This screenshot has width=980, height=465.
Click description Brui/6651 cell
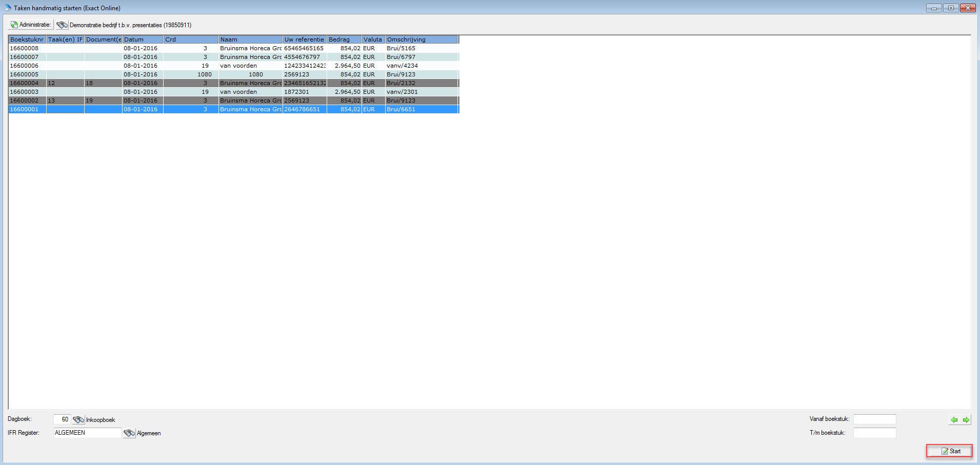pyautogui.click(x=422, y=109)
